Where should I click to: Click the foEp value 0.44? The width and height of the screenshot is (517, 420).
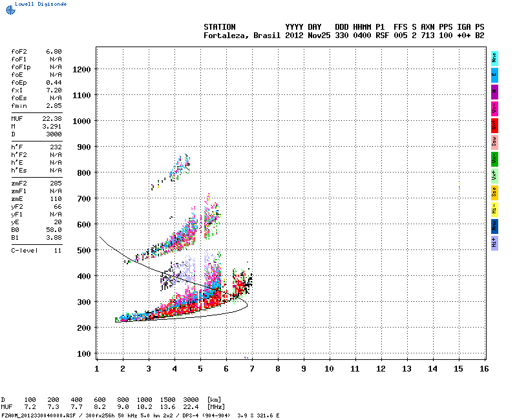pyautogui.click(x=54, y=83)
